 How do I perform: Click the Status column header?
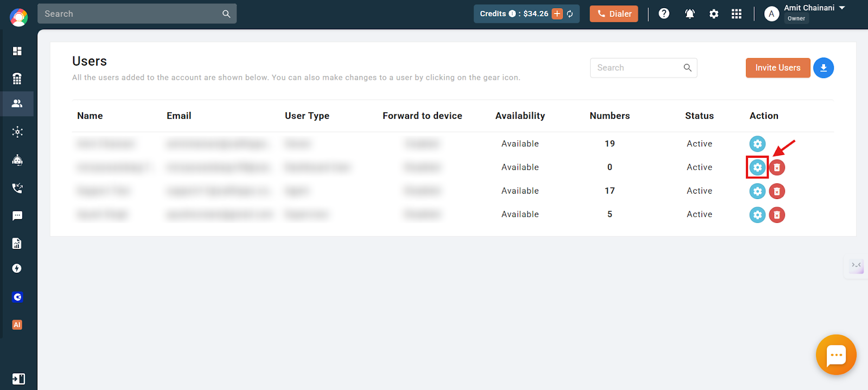tap(699, 116)
